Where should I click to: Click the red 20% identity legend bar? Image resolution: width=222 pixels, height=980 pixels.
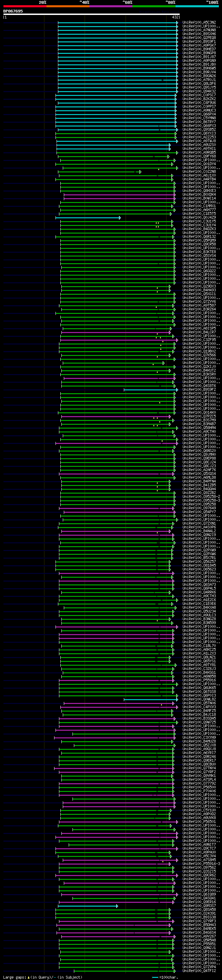click(x=25, y=6)
